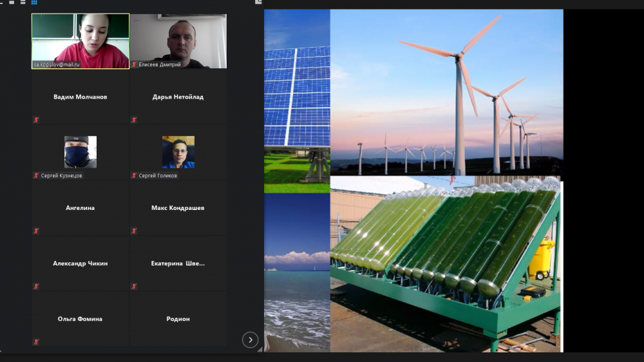Image resolution: width=644 pixels, height=362 pixels.
Task: Go to the next page of participants
Action: (250, 340)
